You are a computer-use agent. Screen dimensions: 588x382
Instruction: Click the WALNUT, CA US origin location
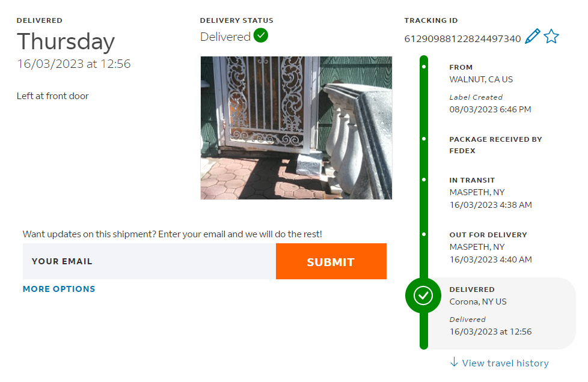[x=481, y=79]
